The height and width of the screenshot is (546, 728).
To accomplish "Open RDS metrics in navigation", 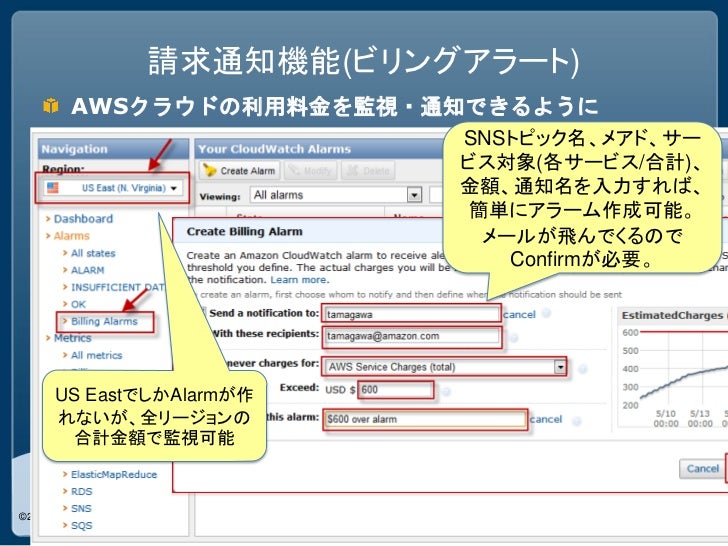I will pyautogui.click(x=82, y=491).
